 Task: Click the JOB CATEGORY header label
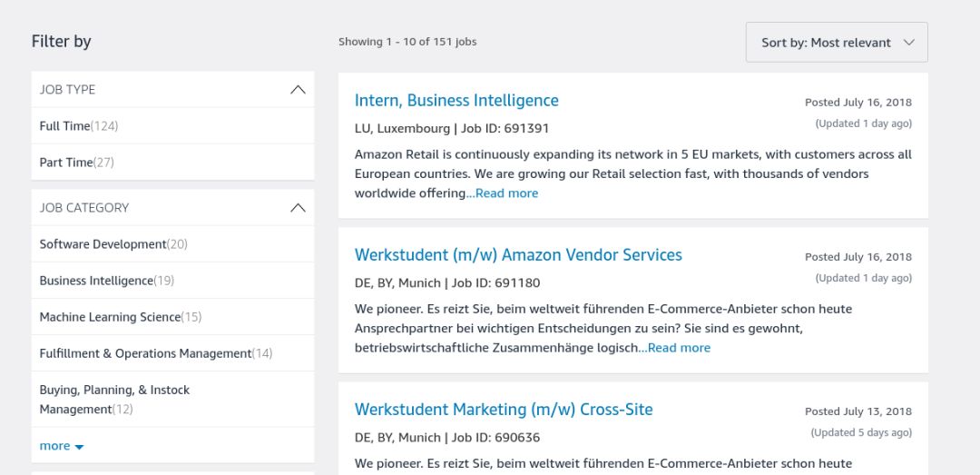84,208
